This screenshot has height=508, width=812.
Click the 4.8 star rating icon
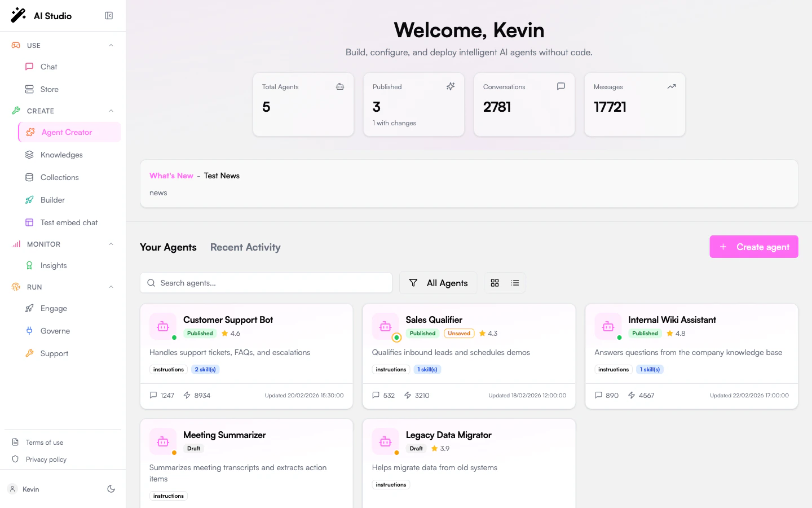(x=670, y=334)
